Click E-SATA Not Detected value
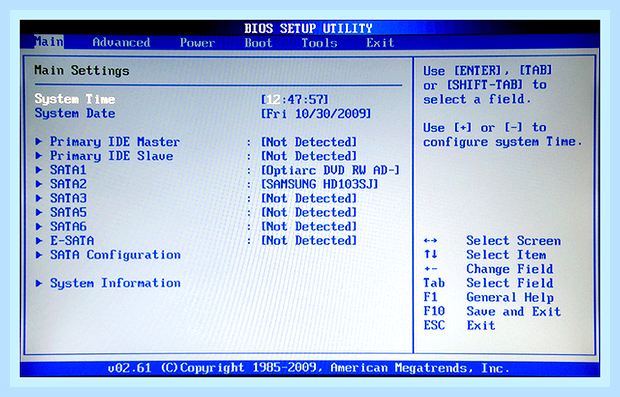Image resolution: width=620 pixels, height=397 pixels. tap(309, 240)
